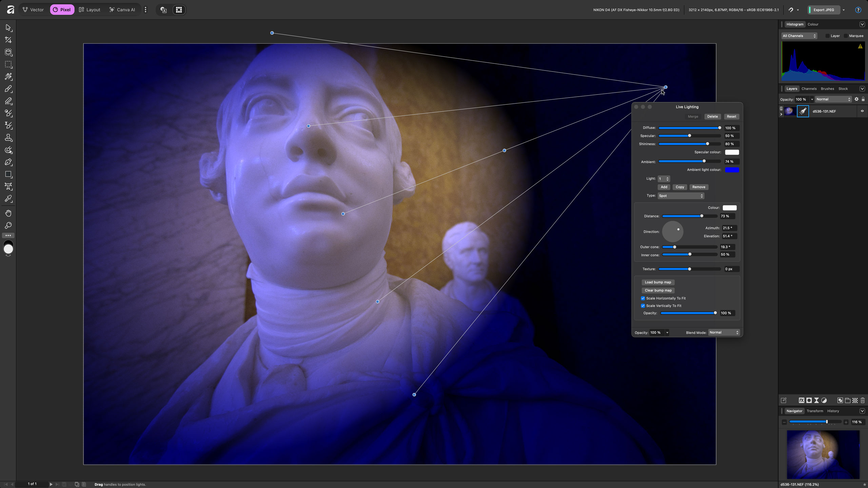868x488 pixels.
Task: Select the Clone Stamp tool
Action: tap(8, 138)
